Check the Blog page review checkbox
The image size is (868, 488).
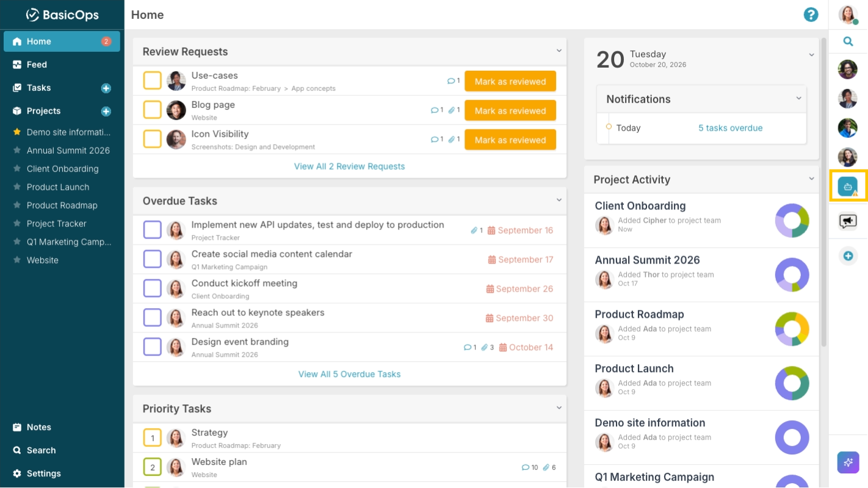(152, 110)
